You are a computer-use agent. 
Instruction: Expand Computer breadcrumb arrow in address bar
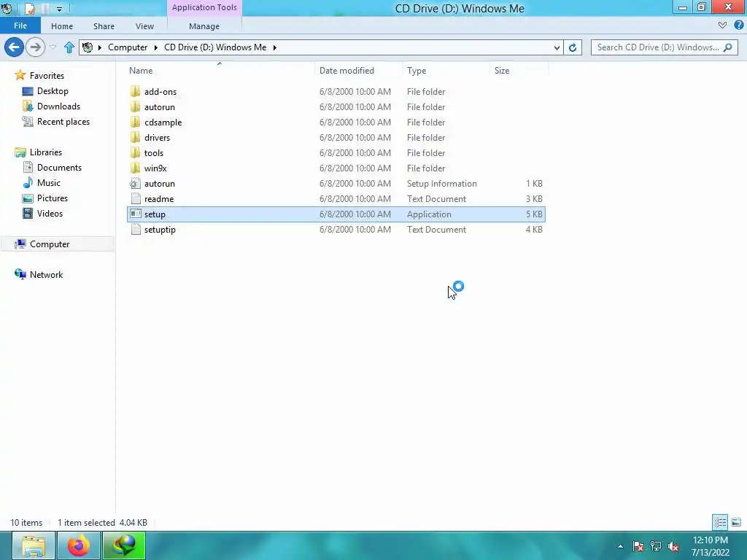point(156,47)
